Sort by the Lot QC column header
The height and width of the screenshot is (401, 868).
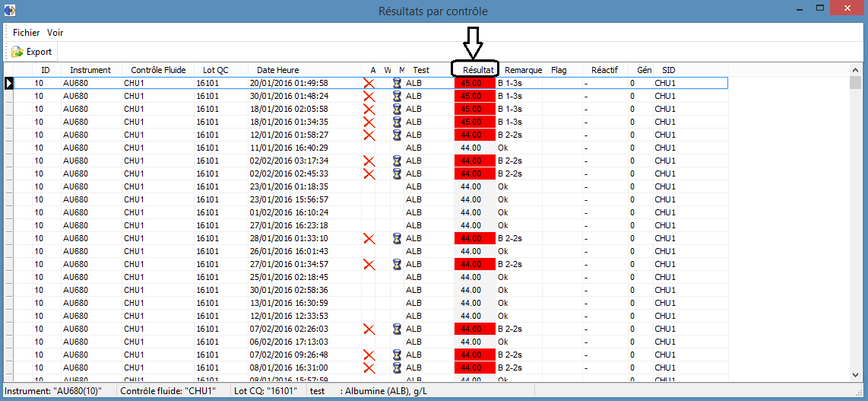coord(215,70)
